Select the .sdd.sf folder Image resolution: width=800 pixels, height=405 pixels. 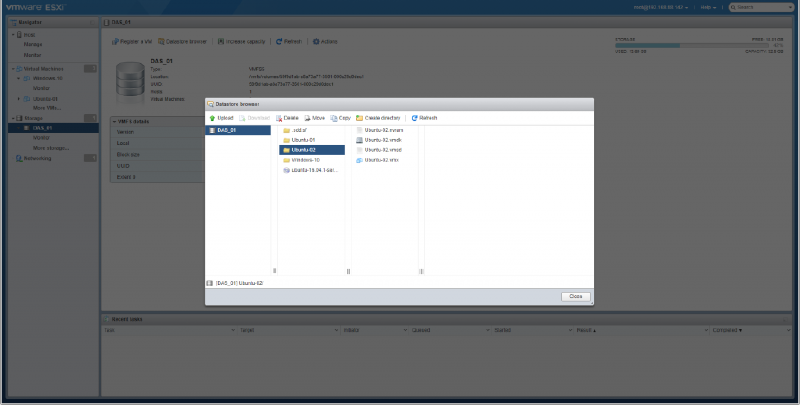click(x=299, y=130)
